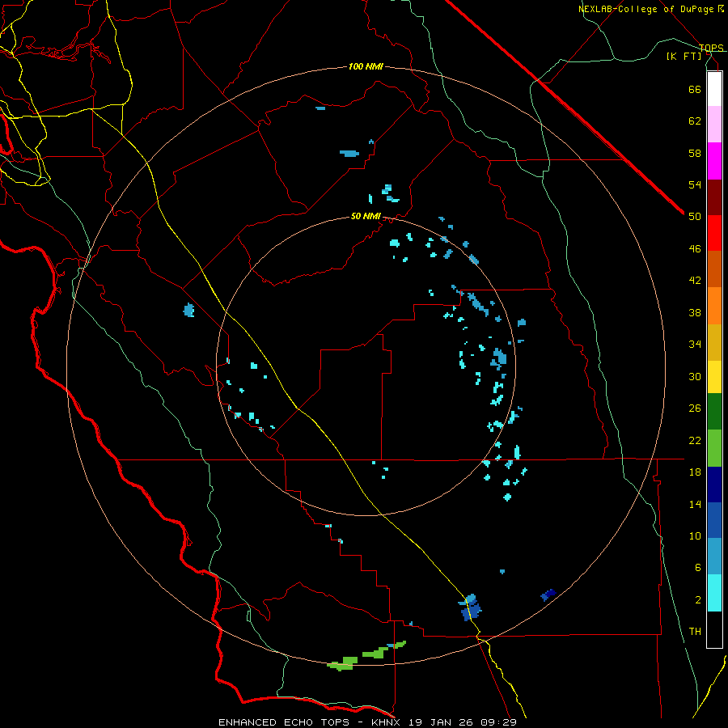Click the isolated blue echo west of the inner ring
Screen dimensions: 728x728
pyautogui.click(x=188, y=310)
